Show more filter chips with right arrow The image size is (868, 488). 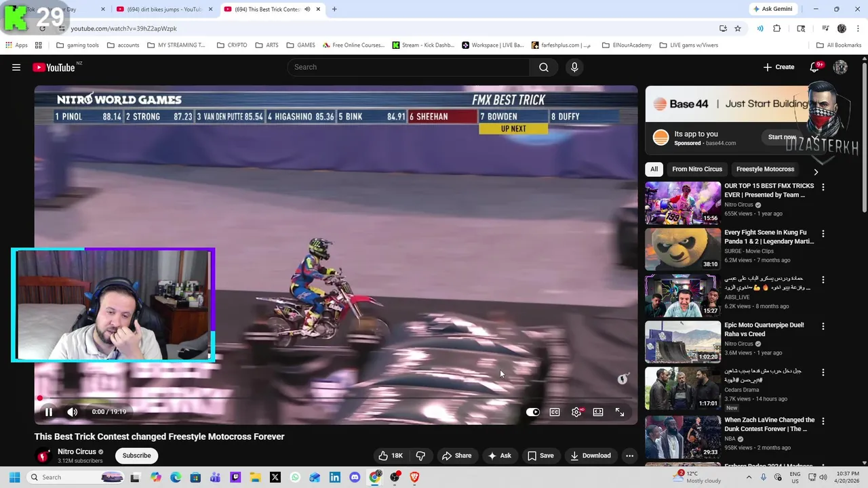click(816, 171)
